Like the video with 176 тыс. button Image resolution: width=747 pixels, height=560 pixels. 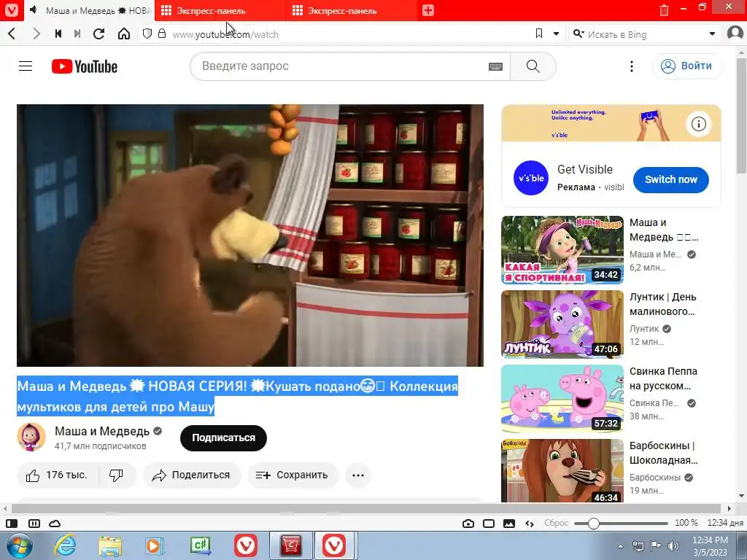[x=57, y=475]
